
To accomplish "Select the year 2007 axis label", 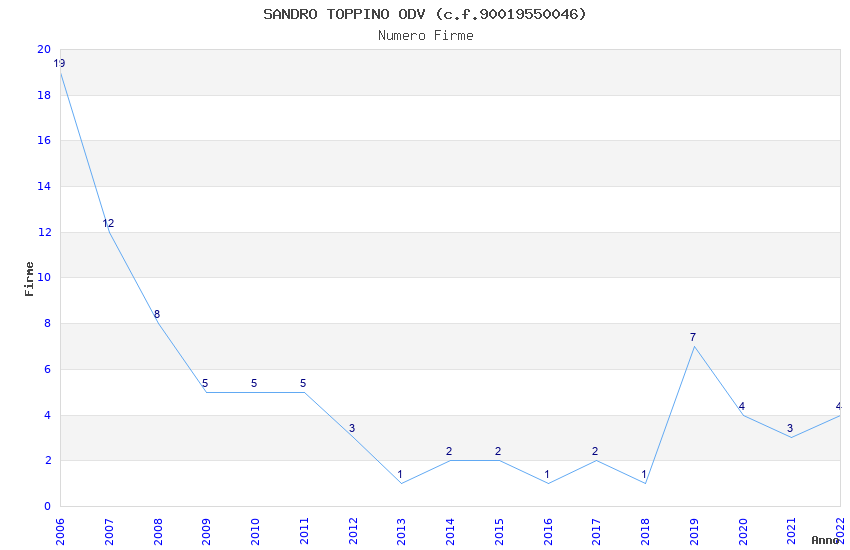I will pyautogui.click(x=108, y=531).
